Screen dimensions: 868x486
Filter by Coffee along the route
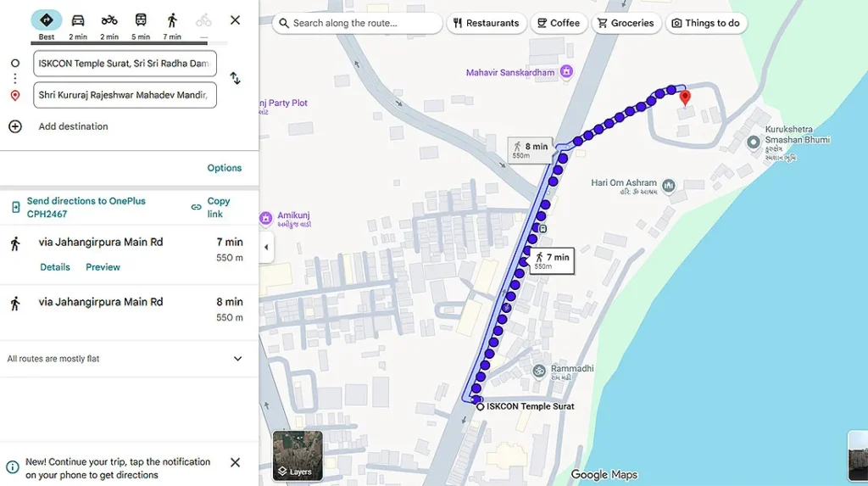(x=559, y=23)
